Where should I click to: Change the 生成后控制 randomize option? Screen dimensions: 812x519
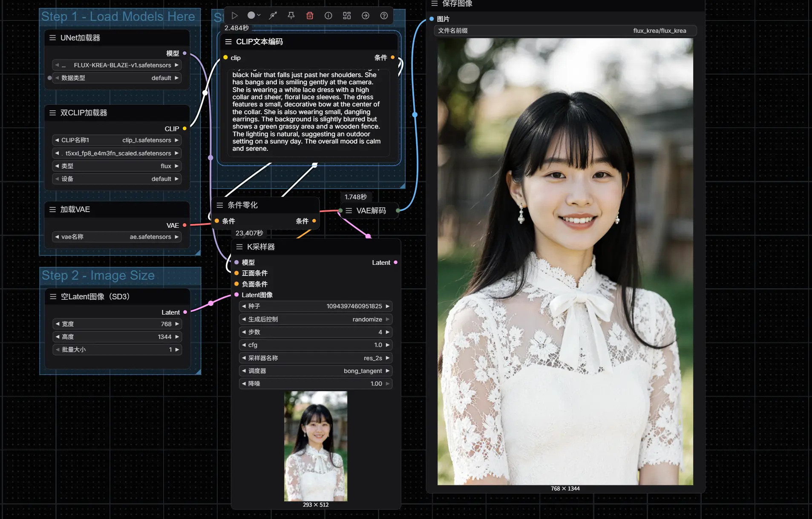315,319
